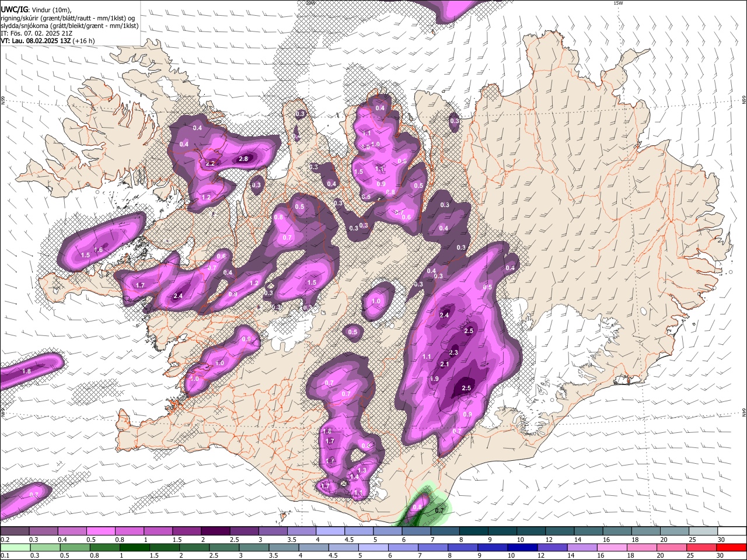This screenshot has height=560, width=747.
Task: Click the 'VT: Lau. 08.02.2025 13Z (+16 h)' line
Action: tap(47, 41)
